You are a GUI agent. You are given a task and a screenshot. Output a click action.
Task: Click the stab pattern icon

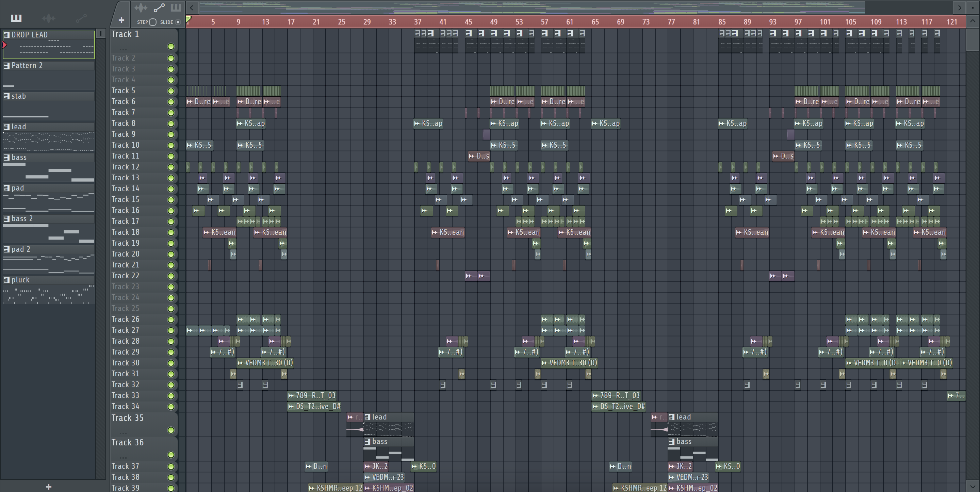(x=6, y=96)
